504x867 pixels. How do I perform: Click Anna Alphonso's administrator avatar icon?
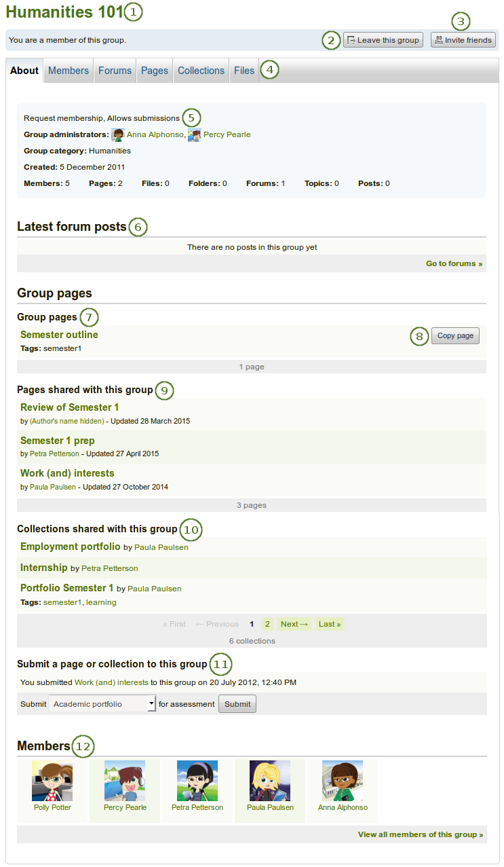click(x=118, y=134)
